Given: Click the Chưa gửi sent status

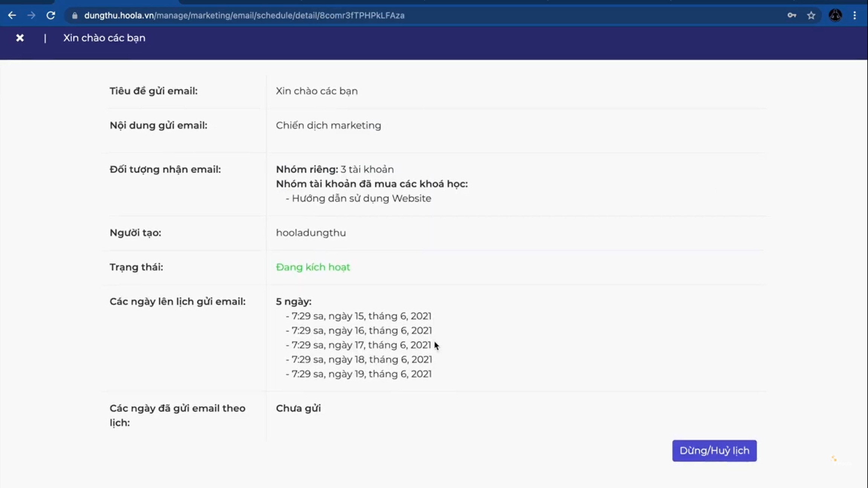Looking at the screenshot, I should (298, 408).
